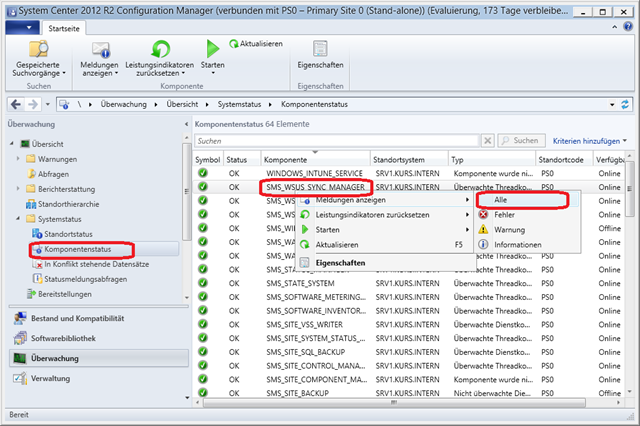640x426 pixels.
Task: Click into the Suchen search field
Action: tap(336, 141)
